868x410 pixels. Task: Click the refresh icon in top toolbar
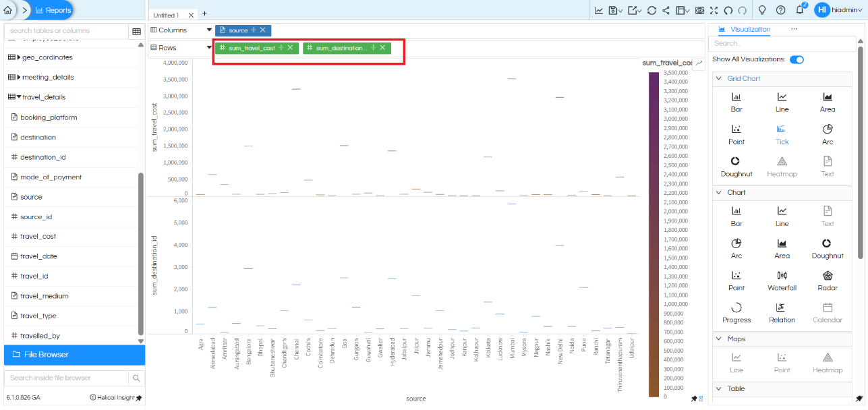651,11
